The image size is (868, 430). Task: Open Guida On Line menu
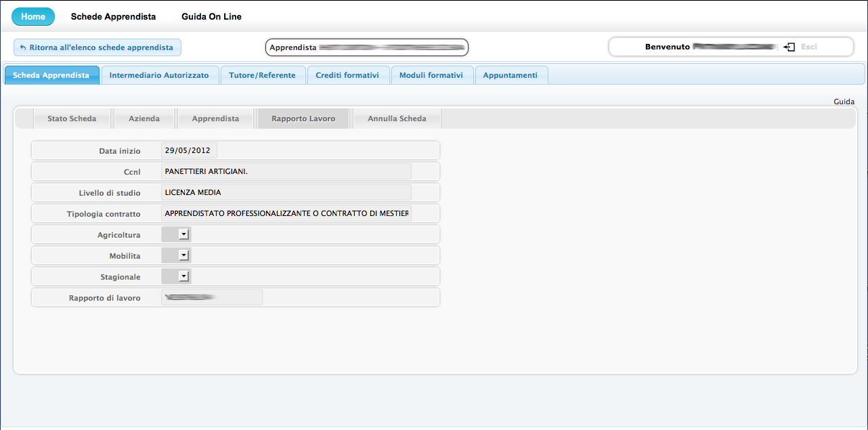211,17
